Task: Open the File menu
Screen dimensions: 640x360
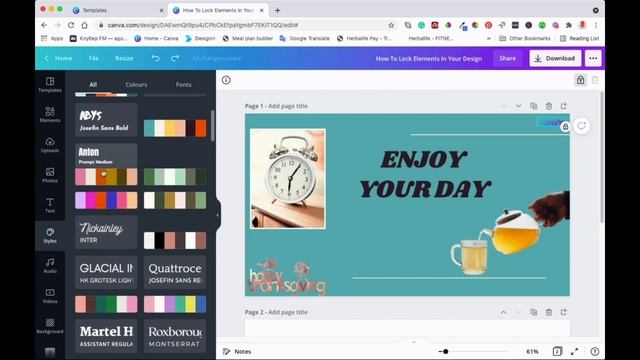Action: point(93,58)
